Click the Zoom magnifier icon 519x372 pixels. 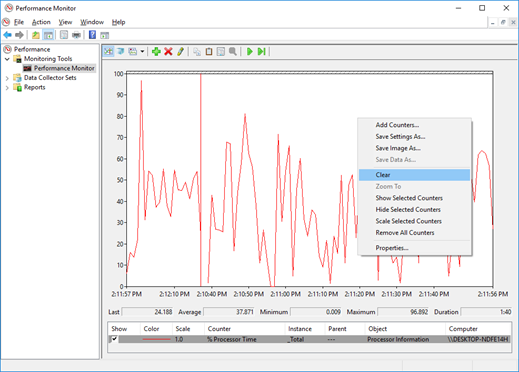pyautogui.click(x=233, y=51)
